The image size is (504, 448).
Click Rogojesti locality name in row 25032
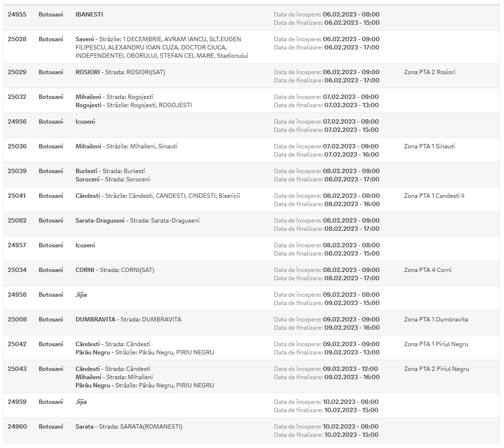(88, 105)
